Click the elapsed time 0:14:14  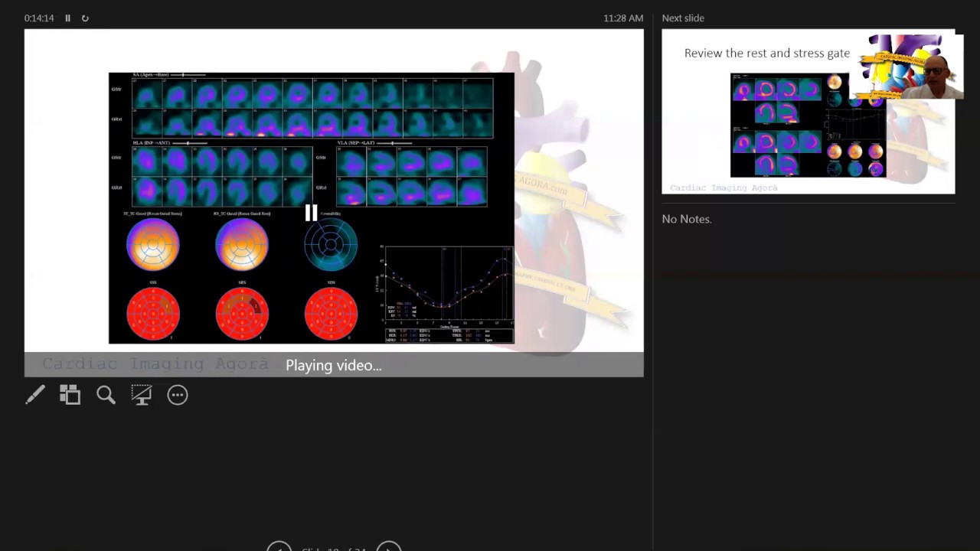(39, 18)
